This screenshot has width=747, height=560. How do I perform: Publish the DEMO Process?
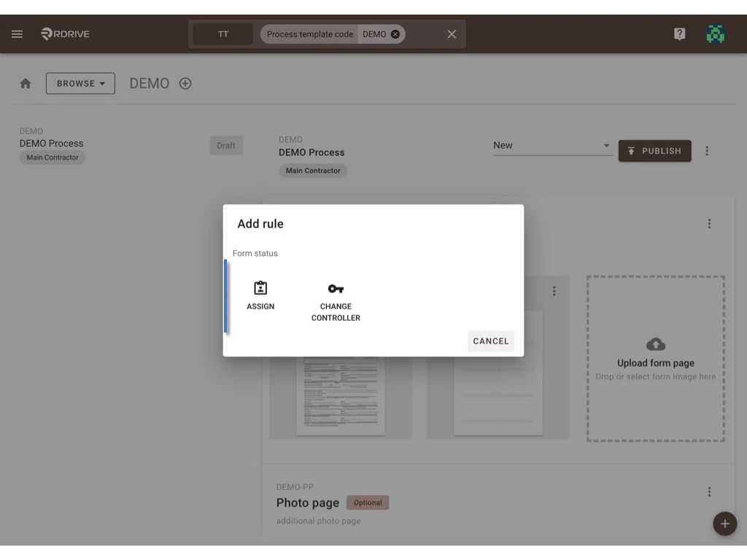(654, 151)
